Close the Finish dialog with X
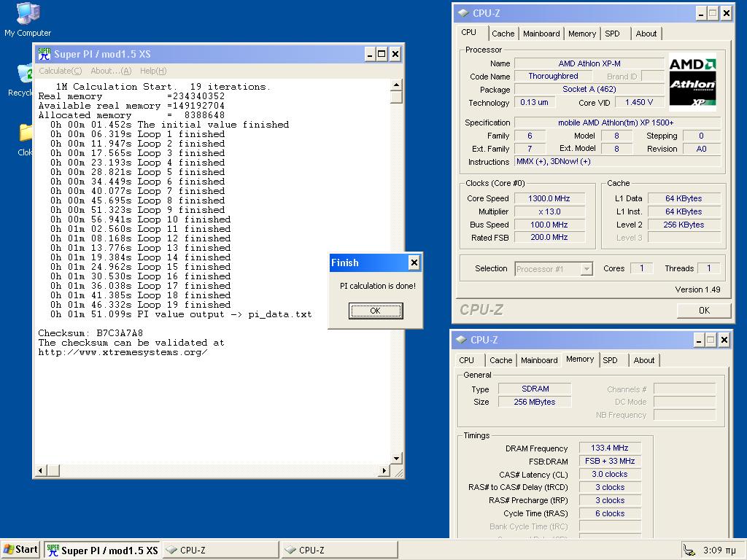This screenshot has height=560, width=747. tap(414, 262)
